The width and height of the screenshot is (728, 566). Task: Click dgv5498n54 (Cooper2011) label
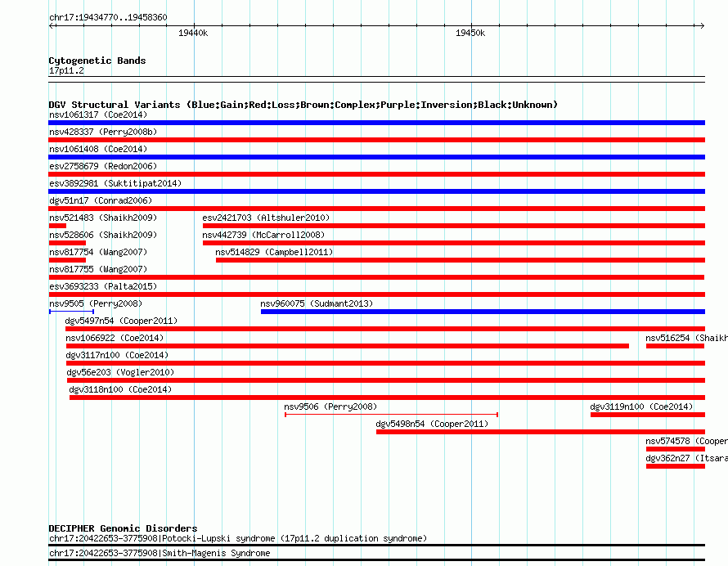(x=432, y=424)
